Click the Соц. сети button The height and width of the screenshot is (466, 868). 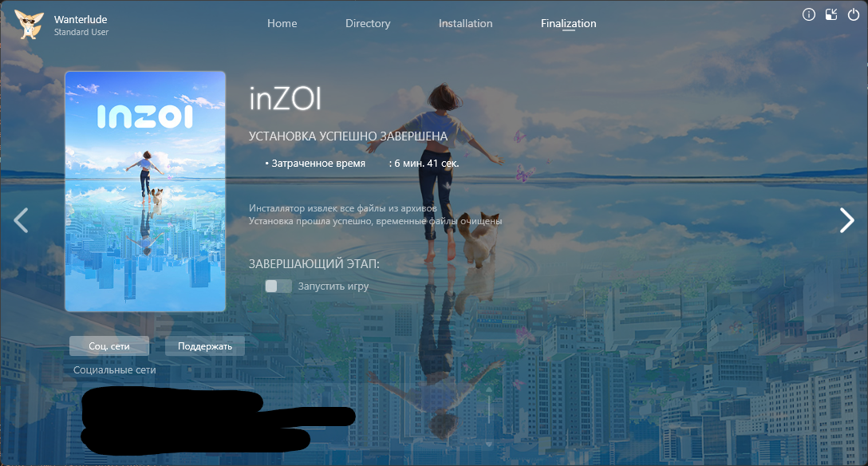pos(109,346)
